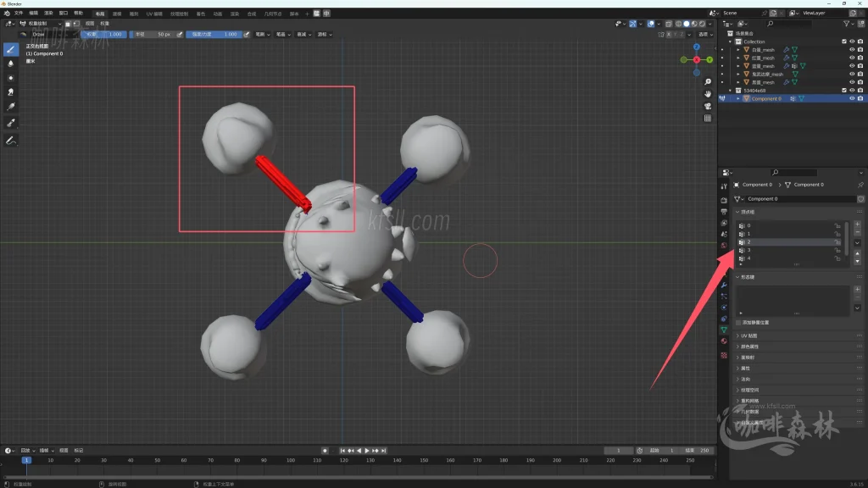
Task: Uncheck the Collection exclude checkbox
Action: coord(843,42)
